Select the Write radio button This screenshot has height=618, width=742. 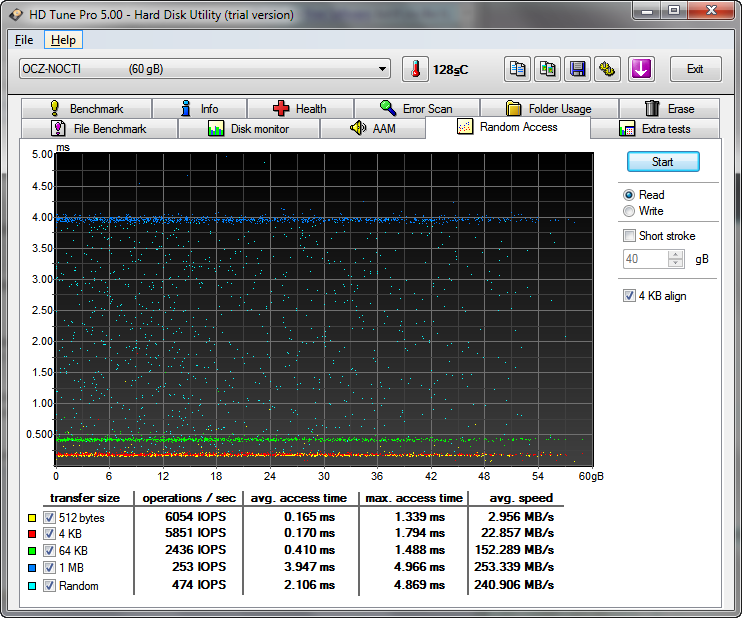[x=629, y=211]
